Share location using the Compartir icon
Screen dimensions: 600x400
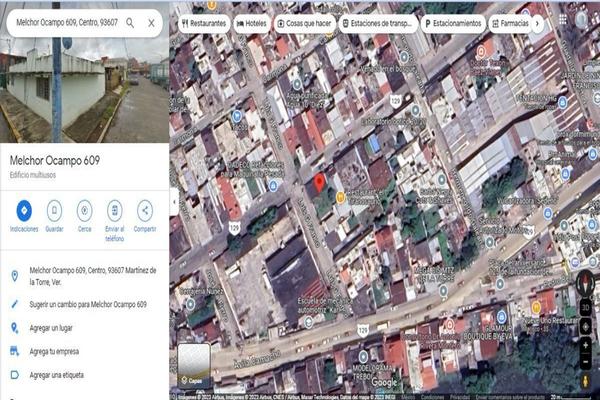coord(145,211)
